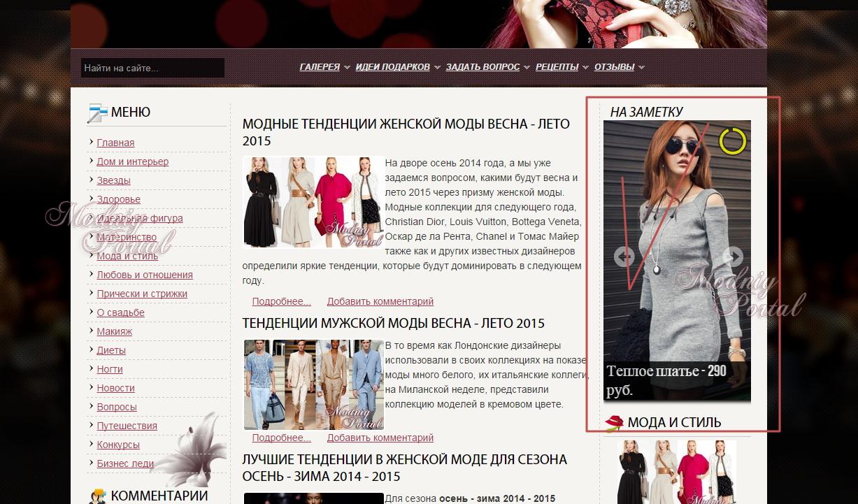Open the РЕЦЕПТЫ menu item
The height and width of the screenshot is (504, 858).
coord(557,67)
